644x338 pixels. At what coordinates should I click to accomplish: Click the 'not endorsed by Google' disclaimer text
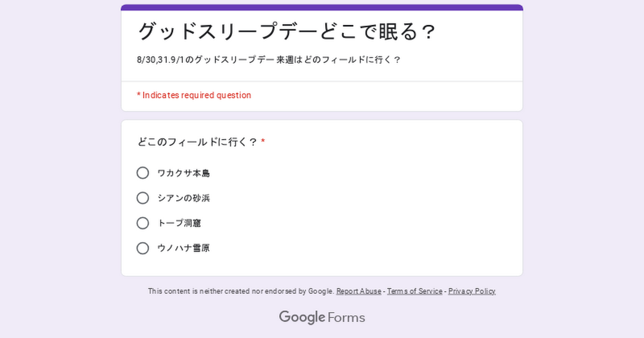241,291
